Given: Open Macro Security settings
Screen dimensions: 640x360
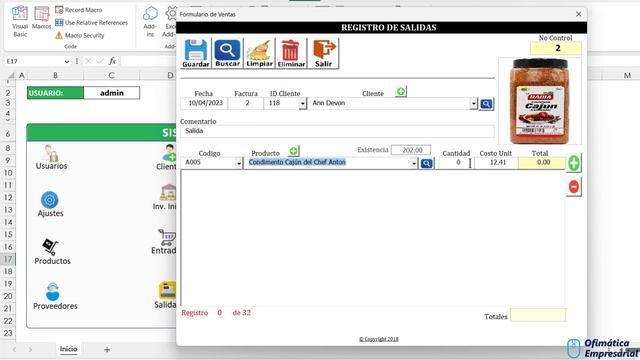Looking at the screenshot, I should (x=80, y=36).
